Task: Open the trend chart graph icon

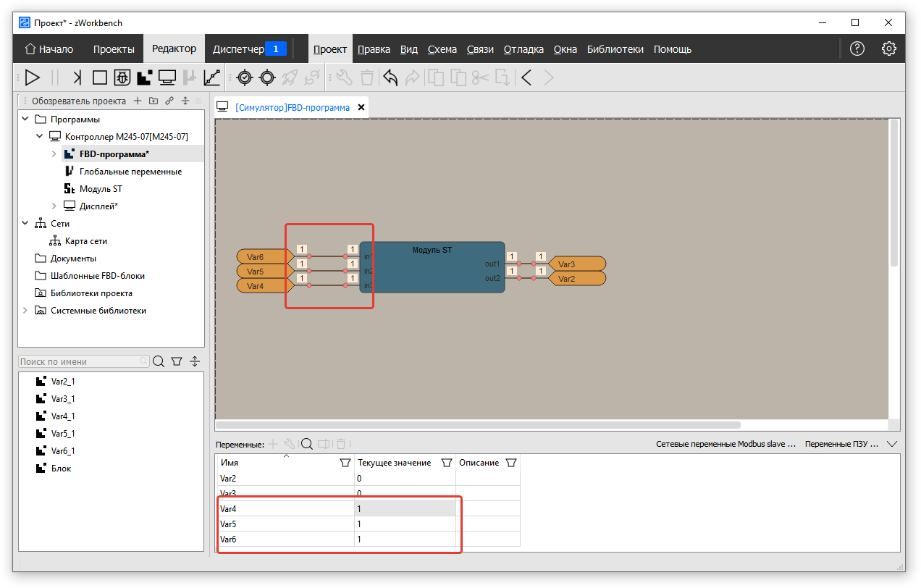Action: (x=212, y=77)
